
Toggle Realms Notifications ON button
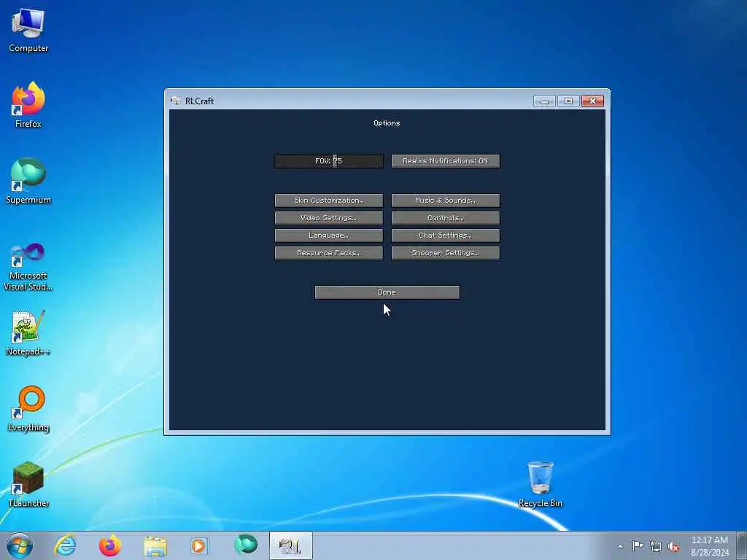point(446,161)
